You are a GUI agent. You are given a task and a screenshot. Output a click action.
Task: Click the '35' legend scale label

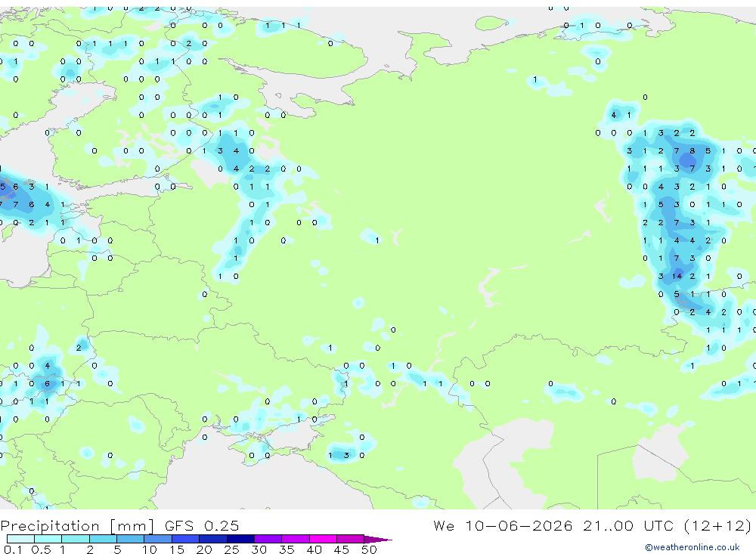point(287,549)
